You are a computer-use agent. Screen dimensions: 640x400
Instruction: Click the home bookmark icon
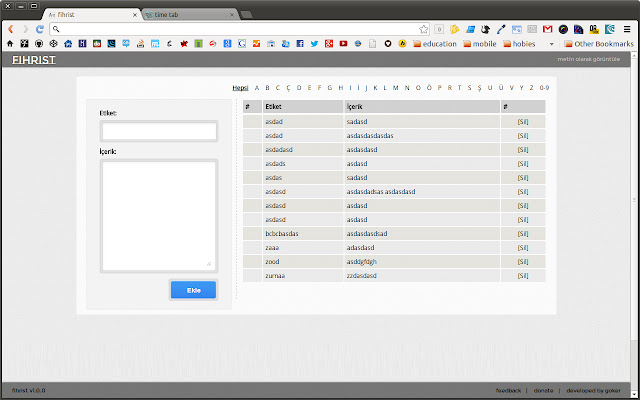coord(10,44)
